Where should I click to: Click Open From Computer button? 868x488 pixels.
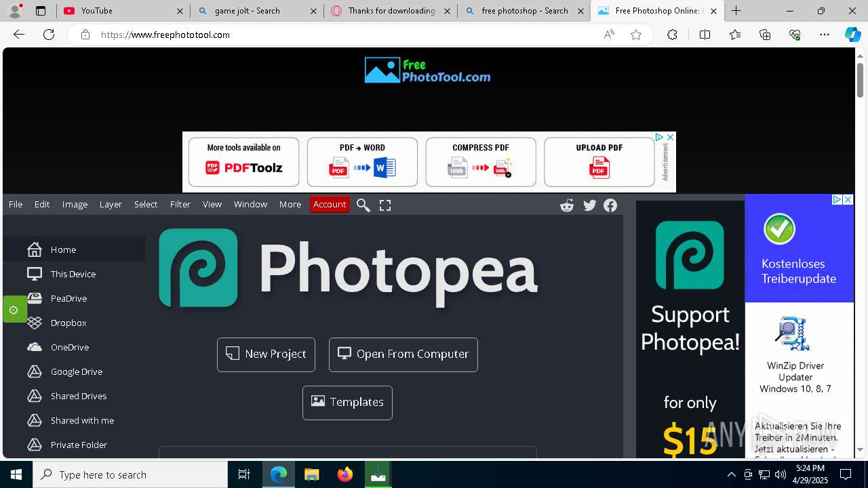coord(403,354)
